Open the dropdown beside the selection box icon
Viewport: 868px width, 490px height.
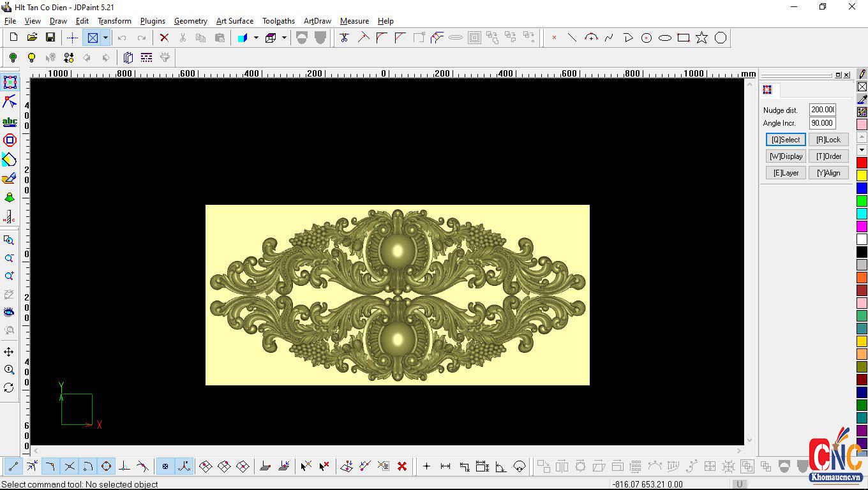click(105, 38)
